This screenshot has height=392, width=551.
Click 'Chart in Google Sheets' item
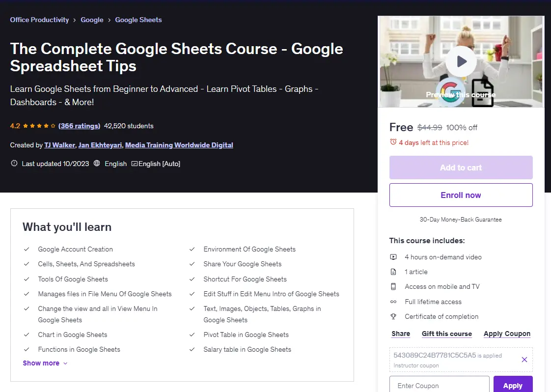click(73, 335)
